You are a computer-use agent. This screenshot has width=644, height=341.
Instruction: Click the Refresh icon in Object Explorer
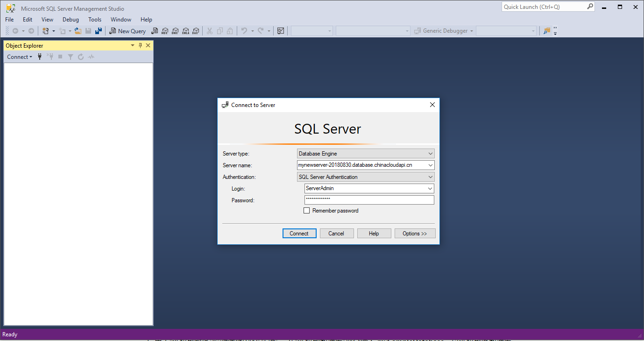81,57
